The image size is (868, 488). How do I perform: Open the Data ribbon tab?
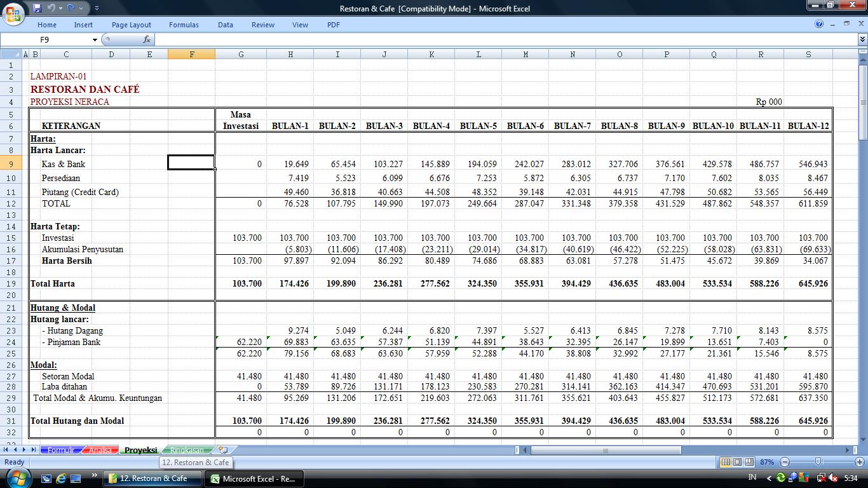point(226,25)
